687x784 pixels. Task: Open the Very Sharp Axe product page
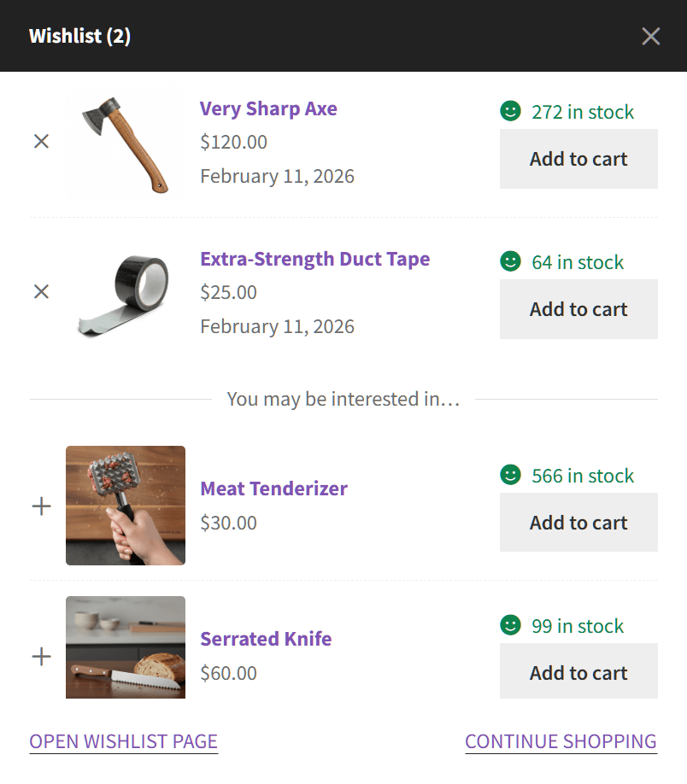point(267,108)
